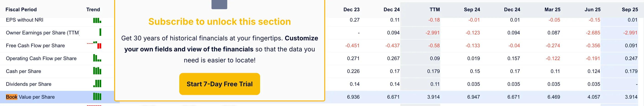Click the Trend column header
This screenshot has width=644, height=106.
pos(93,10)
